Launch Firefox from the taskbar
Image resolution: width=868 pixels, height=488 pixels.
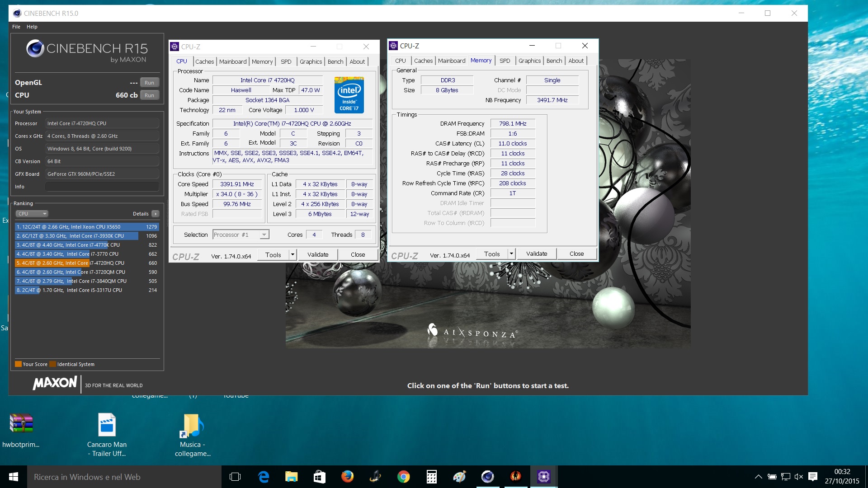click(x=347, y=477)
